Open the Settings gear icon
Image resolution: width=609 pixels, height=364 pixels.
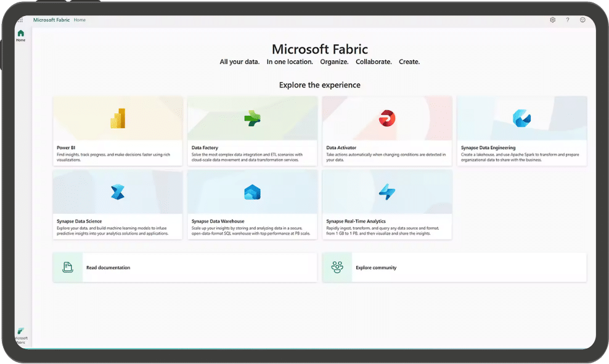553,20
